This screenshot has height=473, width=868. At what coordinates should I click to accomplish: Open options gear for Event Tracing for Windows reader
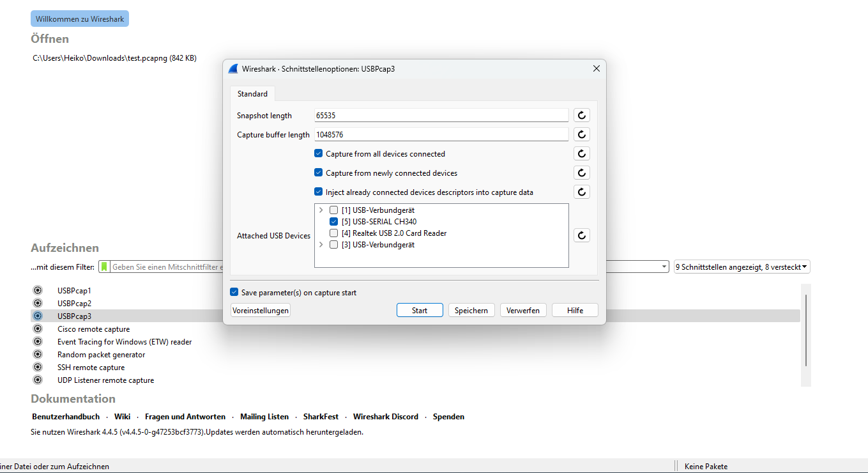(38, 341)
